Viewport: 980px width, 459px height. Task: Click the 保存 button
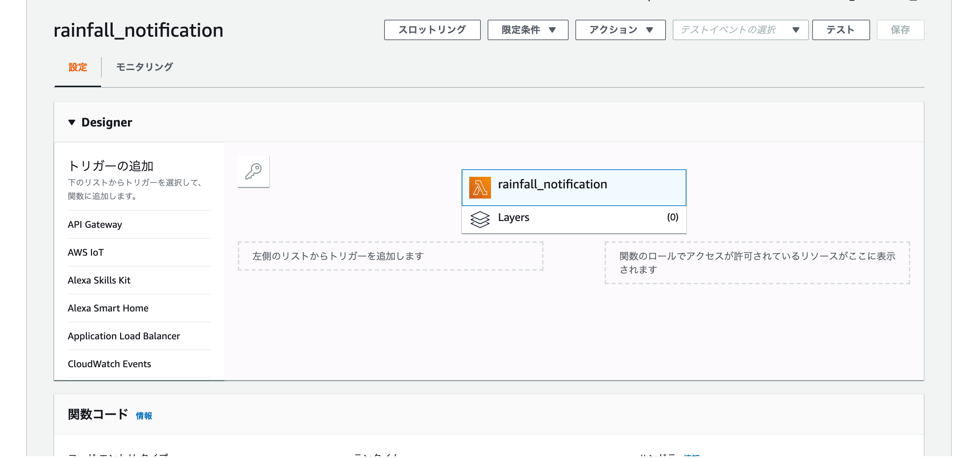click(x=900, y=30)
